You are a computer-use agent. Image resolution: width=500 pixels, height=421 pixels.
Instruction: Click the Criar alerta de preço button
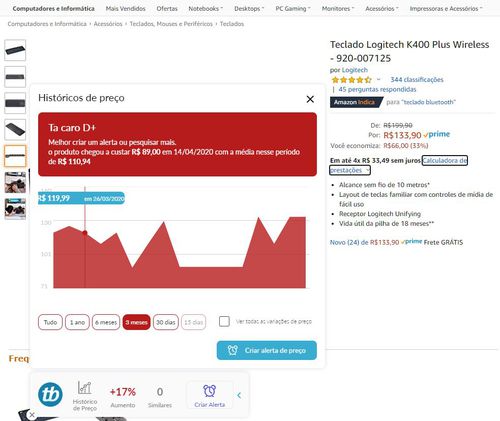pyautogui.click(x=267, y=350)
